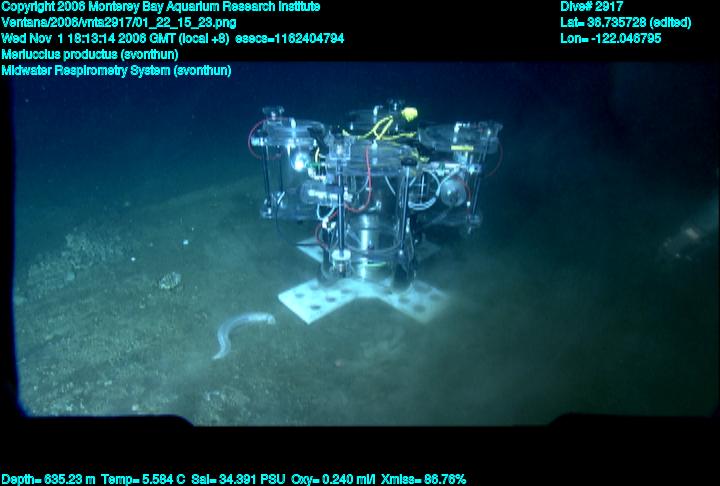Click the timestamp reading Wed Nov 1 18:13:14 2006 GMT

[88, 39]
